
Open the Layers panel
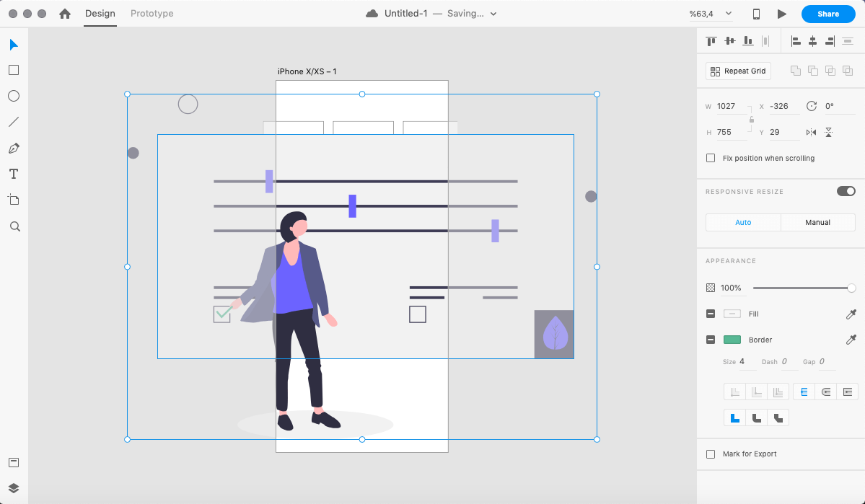tap(14, 488)
